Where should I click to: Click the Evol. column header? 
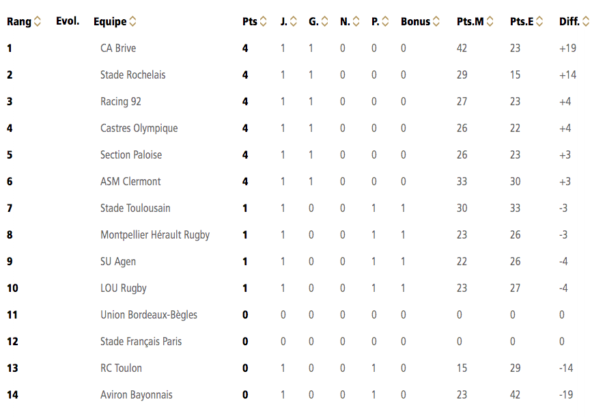tap(68, 21)
